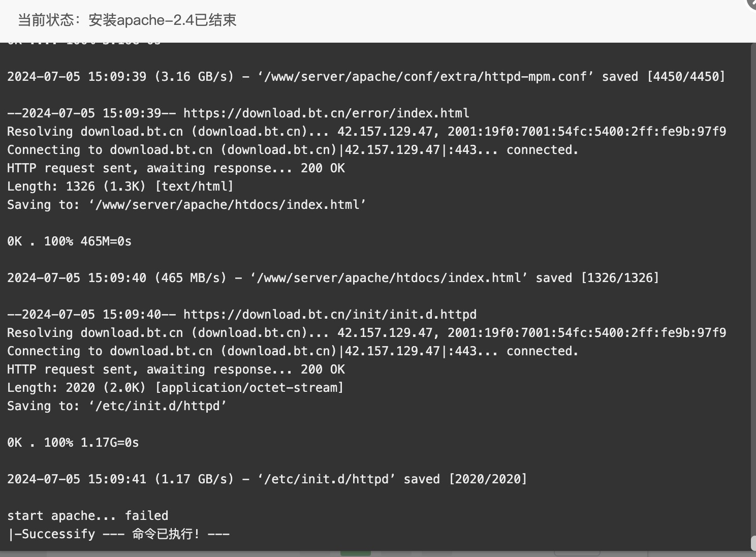
Task: Click the second 'Connecting to download.bt.cn' line
Action: (x=293, y=351)
